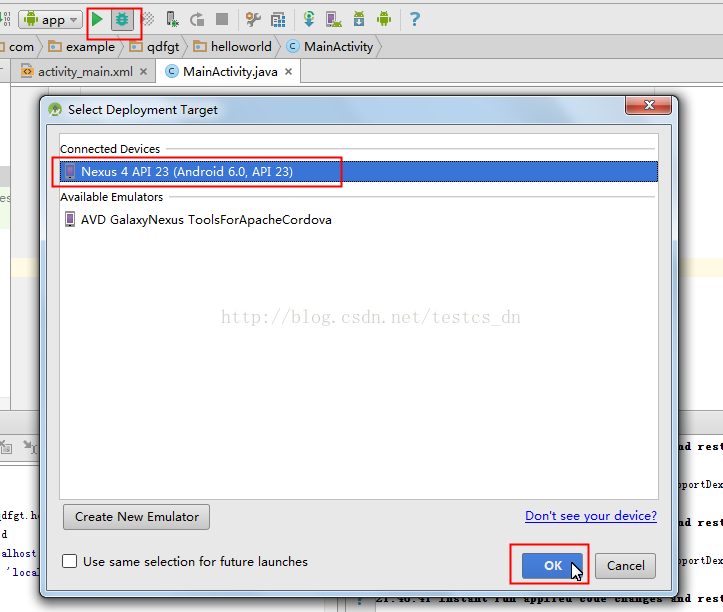Viewport: 723px width, 612px height.
Task: Select the example breadcrumb folder
Action: pyautogui.click(x=82, y=47)
